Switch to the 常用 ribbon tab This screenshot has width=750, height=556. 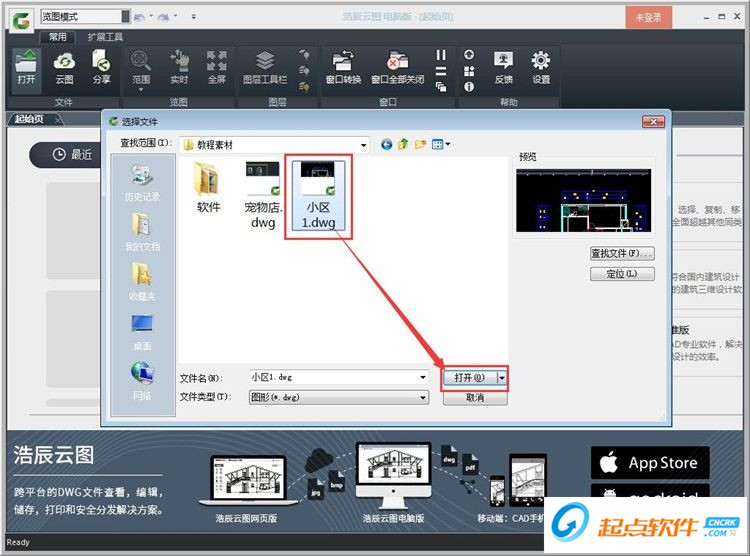[57, 37]
